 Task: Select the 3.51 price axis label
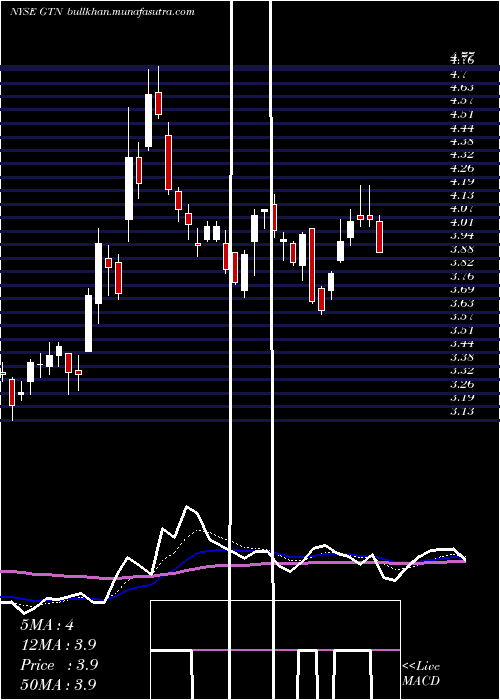tap(462, 330)
